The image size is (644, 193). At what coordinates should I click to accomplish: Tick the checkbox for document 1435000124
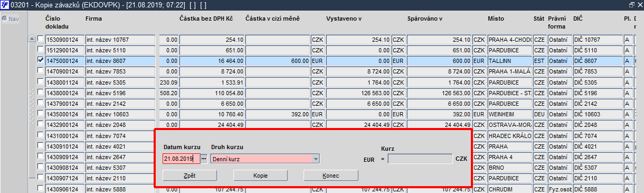(40, 114)
